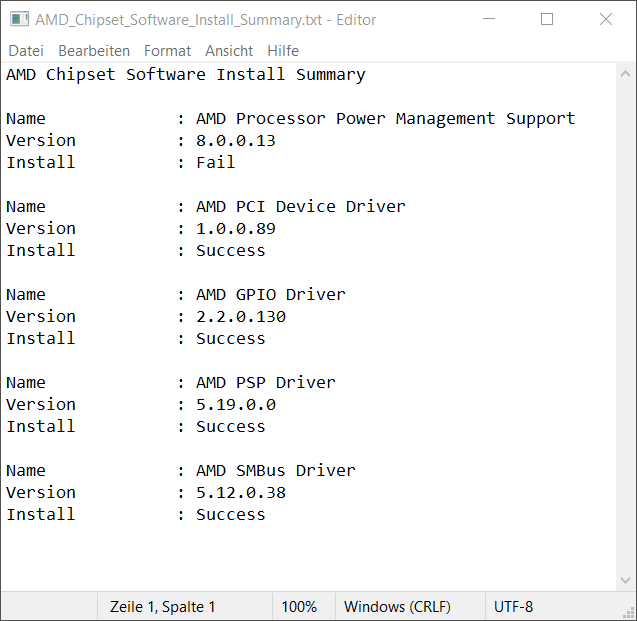637x621 pixels.
Task: Close the Editor window
Action: point(606,19)
